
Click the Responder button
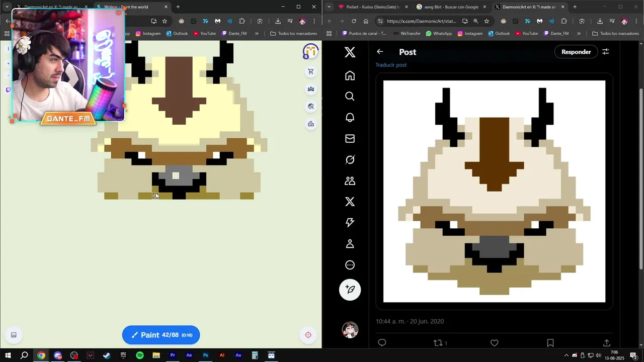tap(576, 52)
